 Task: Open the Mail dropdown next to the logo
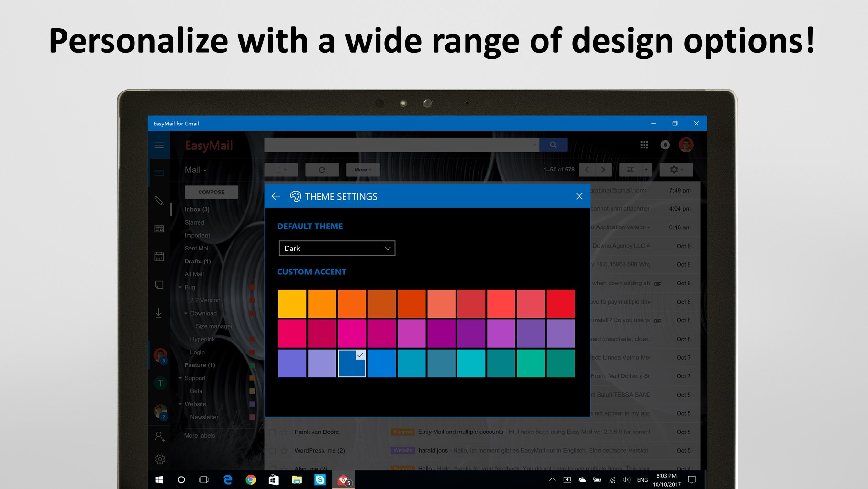click(196, 170)
